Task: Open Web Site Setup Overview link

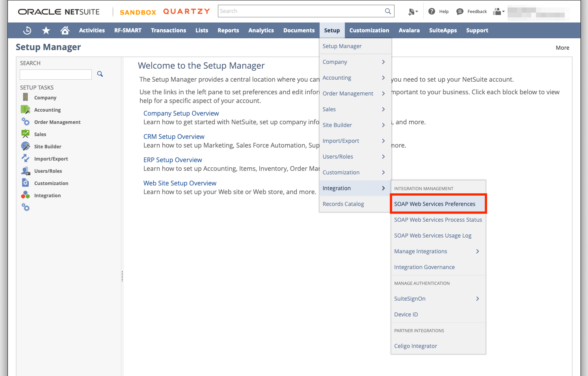Action: pyautogui.click(x=180, y=183)
